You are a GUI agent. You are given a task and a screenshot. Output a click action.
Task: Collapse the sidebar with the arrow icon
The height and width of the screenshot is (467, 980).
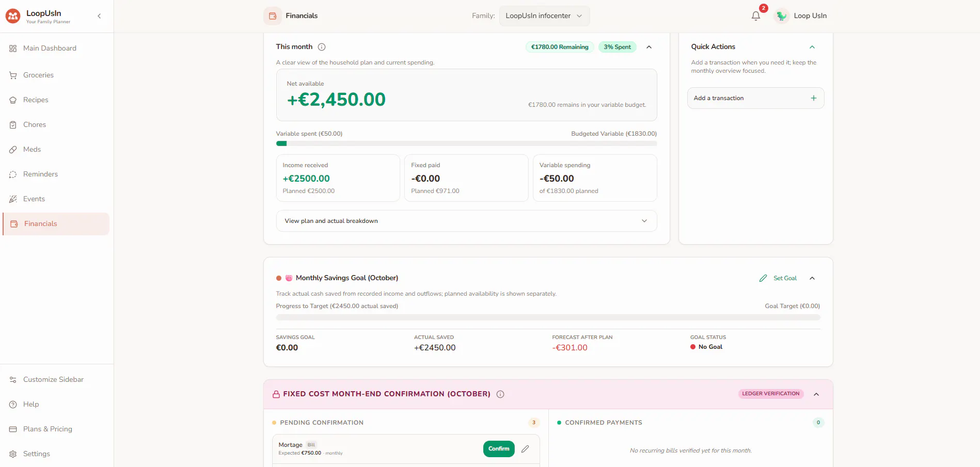(99, 16)
